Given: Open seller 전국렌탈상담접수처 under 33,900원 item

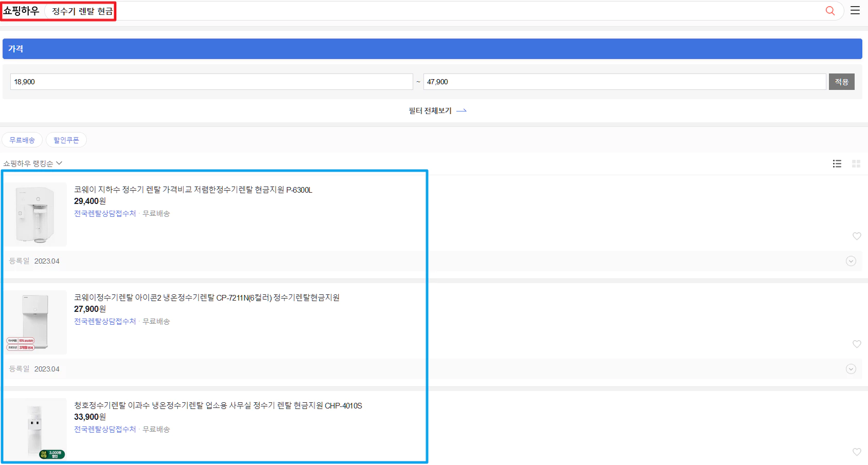Looking at the screenshot, I should (105, 429).
